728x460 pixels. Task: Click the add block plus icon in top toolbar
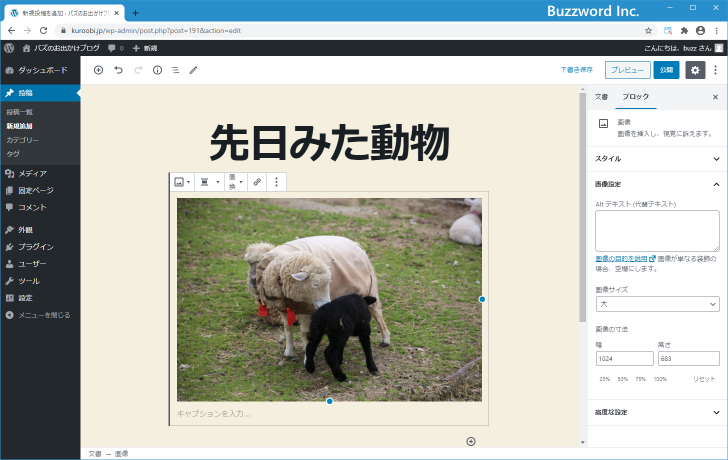98,70
